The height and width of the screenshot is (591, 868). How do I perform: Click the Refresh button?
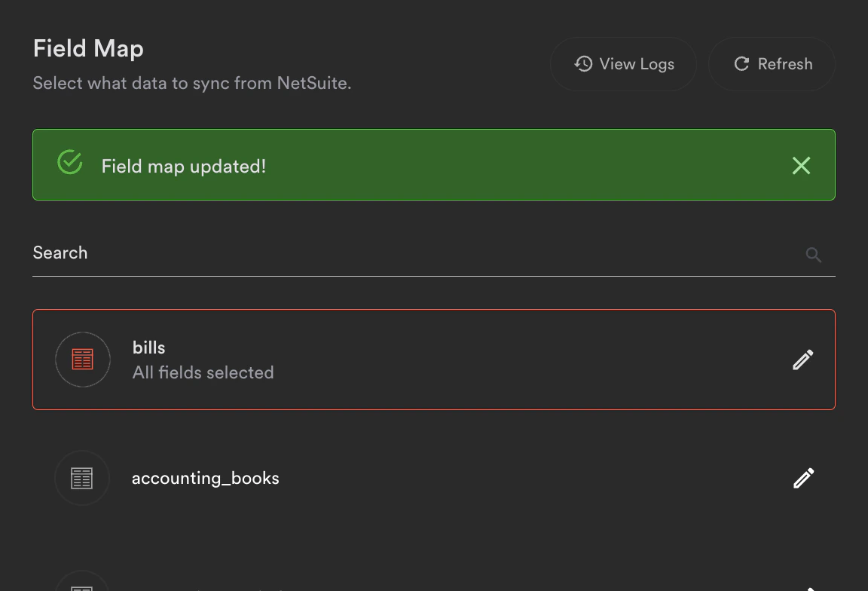tap(772, 64)
